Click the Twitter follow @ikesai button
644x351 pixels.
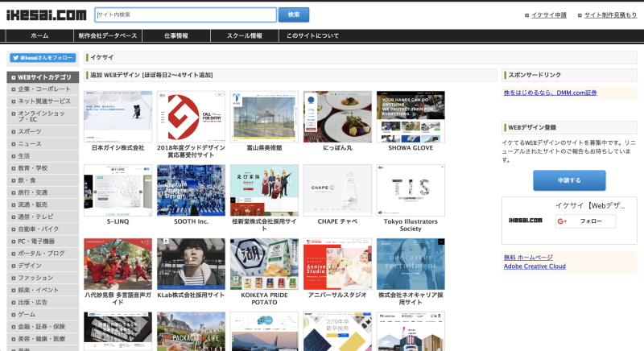[43, 58]
